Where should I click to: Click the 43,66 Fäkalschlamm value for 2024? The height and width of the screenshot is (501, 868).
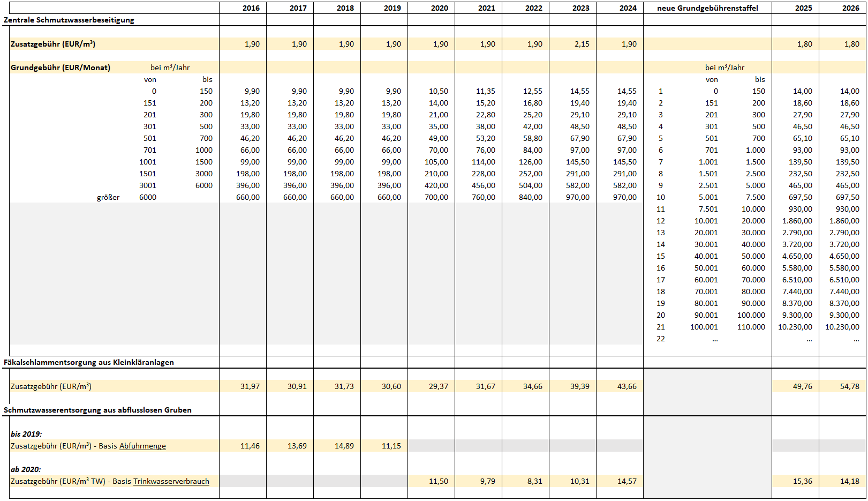(627, 386)
